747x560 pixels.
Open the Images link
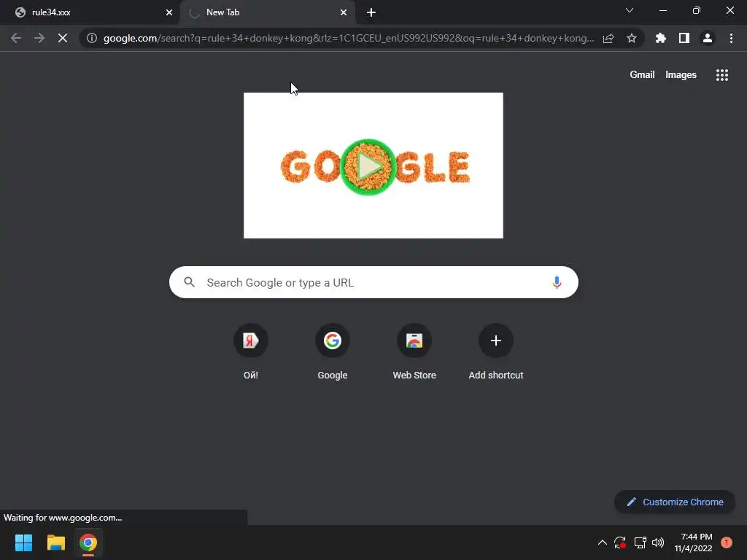pyautogui.click(x=681, y=75)
